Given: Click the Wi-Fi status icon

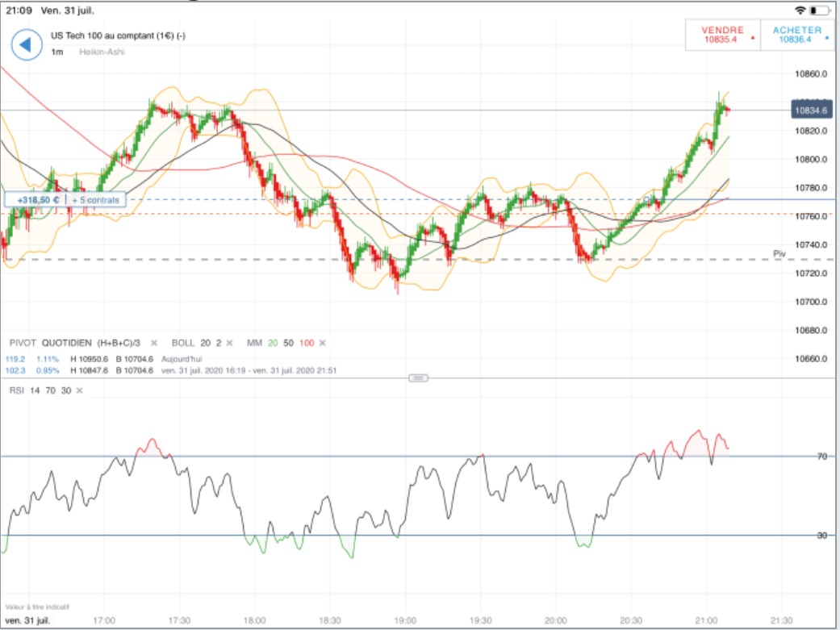Looking at the screenshot, I should pos(800,10).
